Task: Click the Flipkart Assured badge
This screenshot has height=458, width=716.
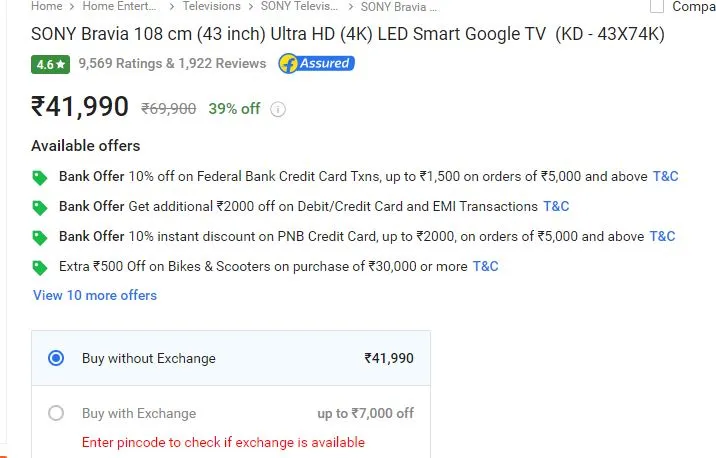Action: click(x=316, y=63)
